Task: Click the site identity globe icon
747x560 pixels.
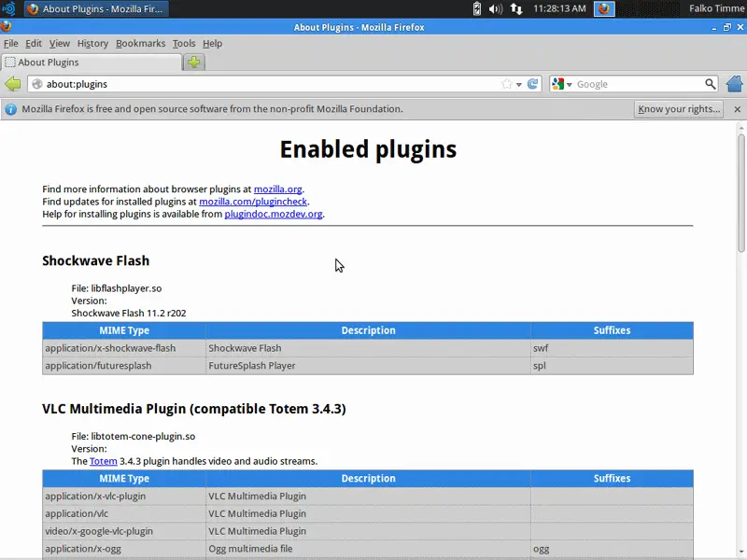Action: point(37,84)
